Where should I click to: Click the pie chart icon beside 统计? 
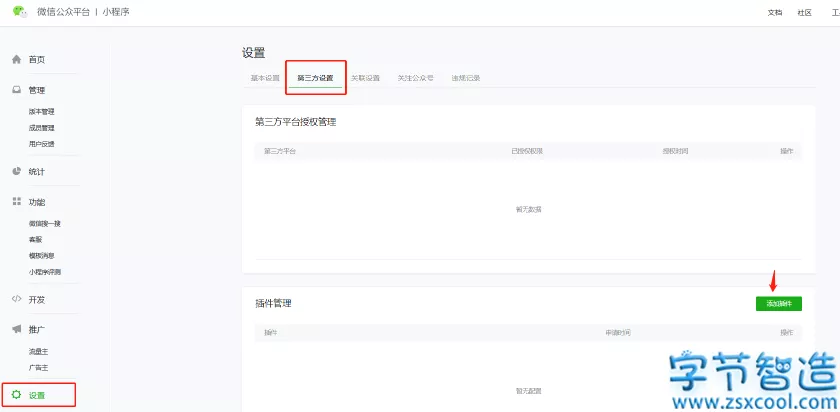[17, 171]
